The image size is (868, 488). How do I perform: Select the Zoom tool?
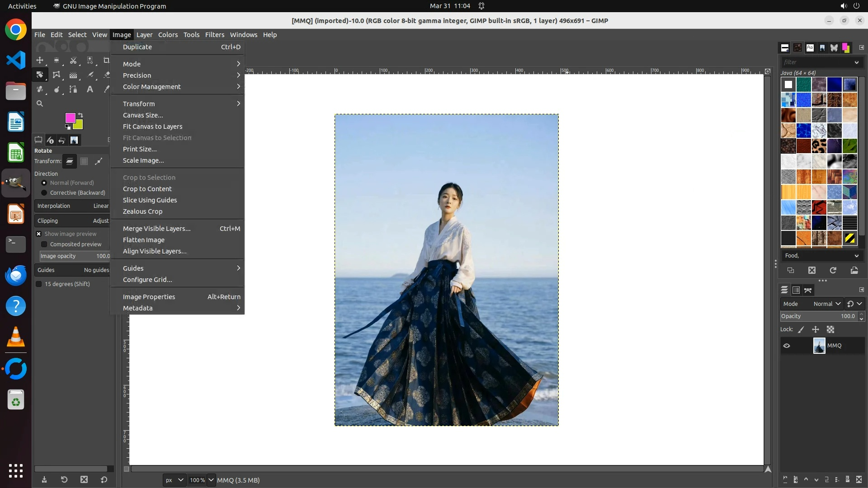point(40,103)
